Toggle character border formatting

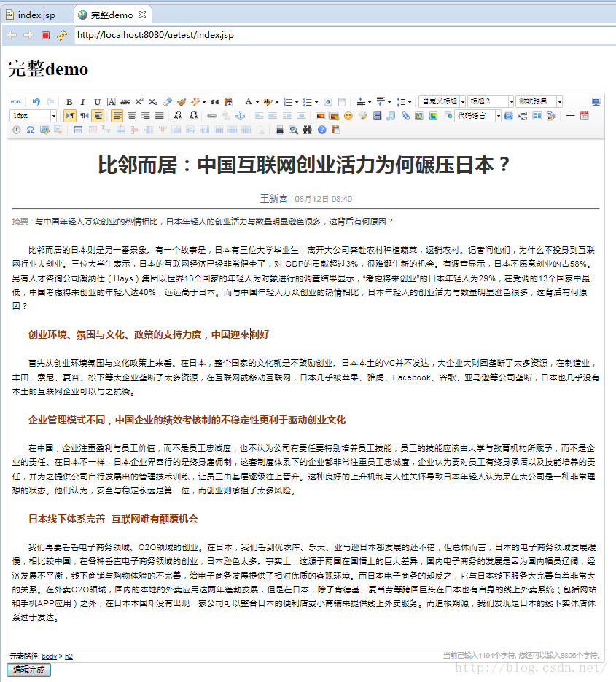pyautogui.click(x=112, y=102)
